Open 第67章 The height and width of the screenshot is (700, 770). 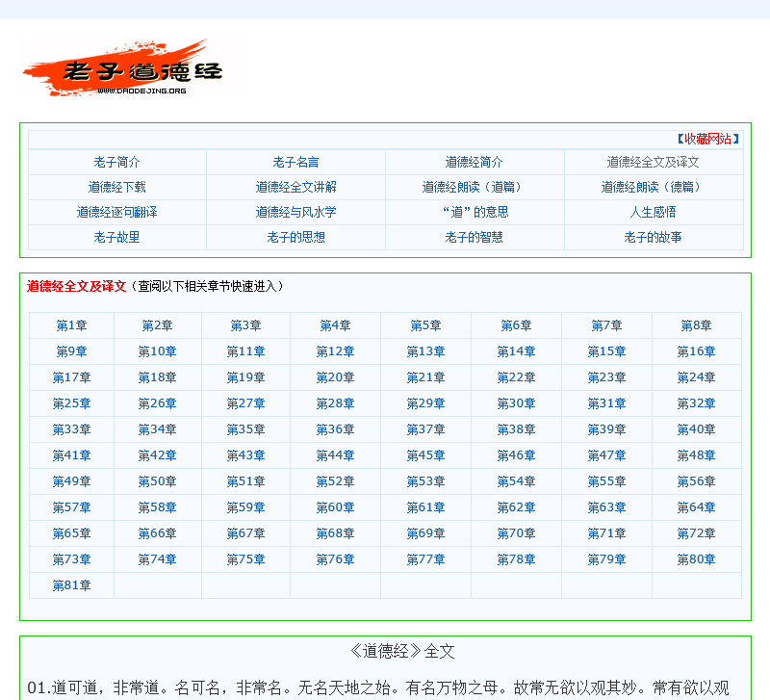[245, 534]
